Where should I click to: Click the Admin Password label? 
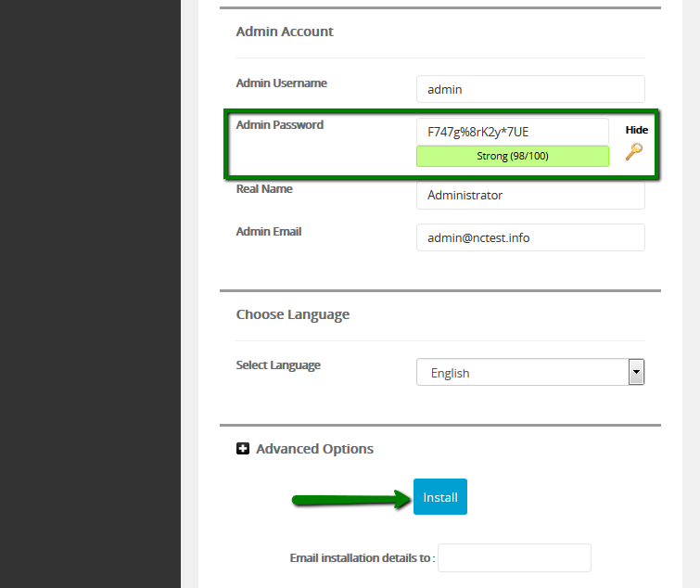point(280,125)
